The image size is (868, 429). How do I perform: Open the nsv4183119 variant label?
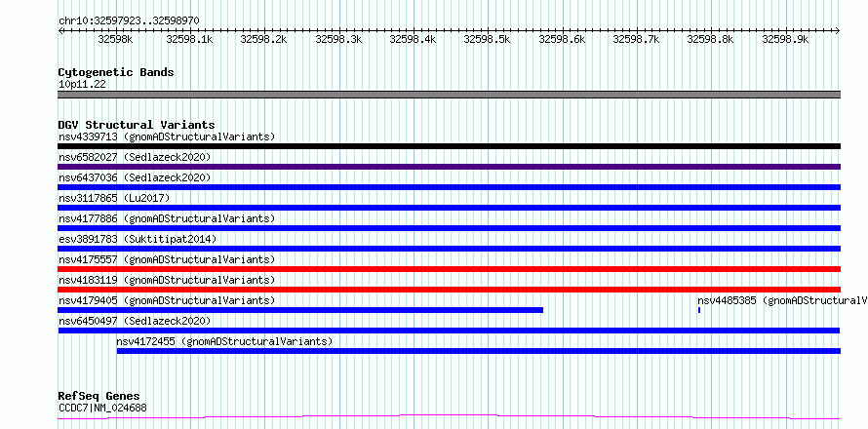pos(167,280)
